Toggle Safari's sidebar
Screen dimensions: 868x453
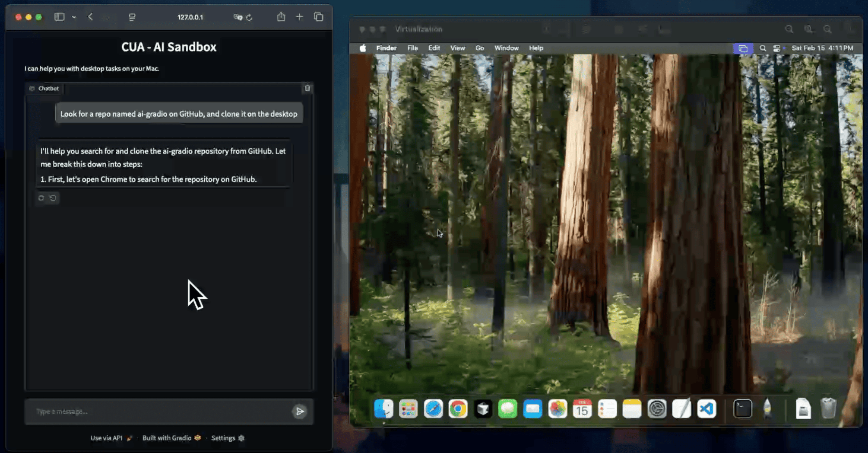point(60,17)
